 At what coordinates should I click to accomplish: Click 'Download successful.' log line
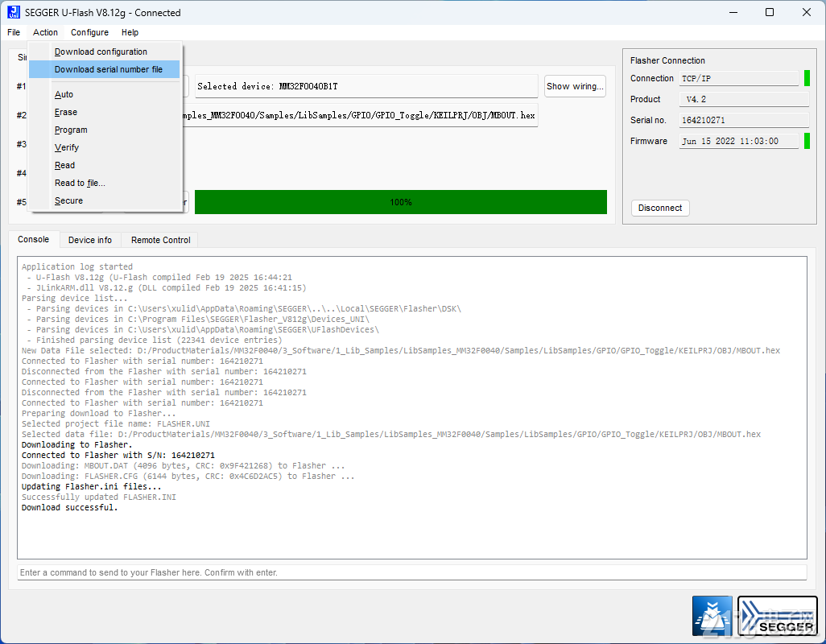click(69, 507)
